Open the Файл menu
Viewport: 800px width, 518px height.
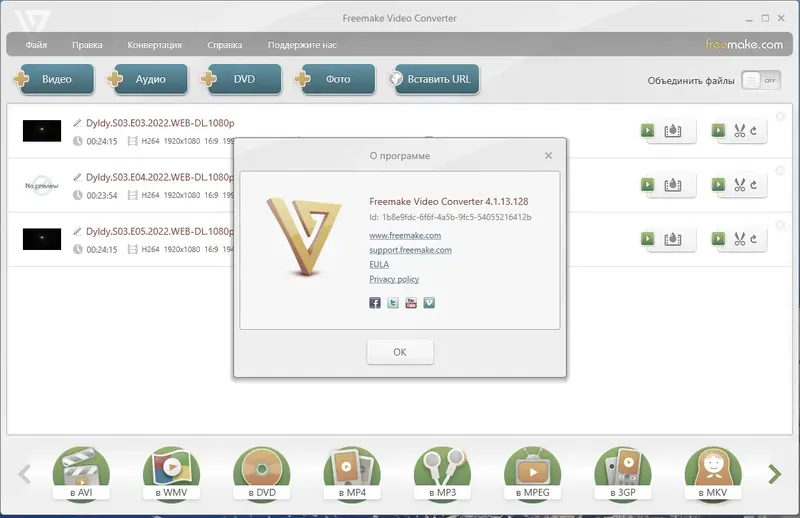36,45
